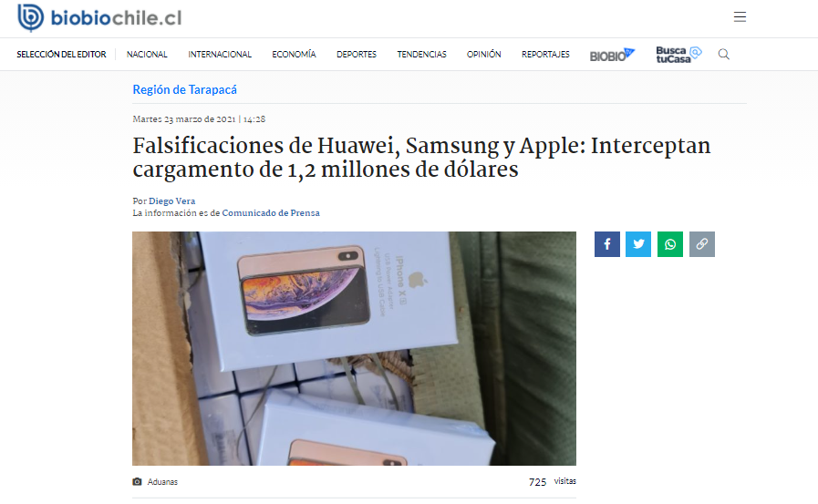
Task: Click the Región de Tarapacá link
Action: (185, 89)
